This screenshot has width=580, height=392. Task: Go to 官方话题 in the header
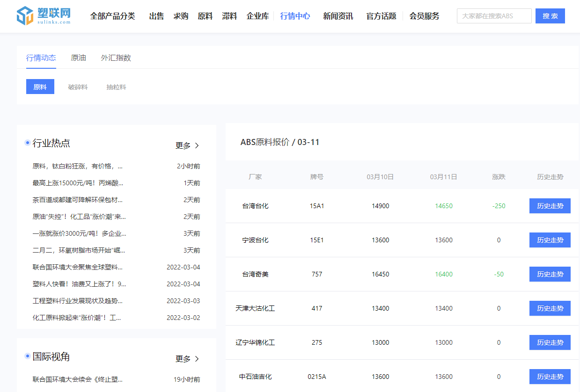381,16
